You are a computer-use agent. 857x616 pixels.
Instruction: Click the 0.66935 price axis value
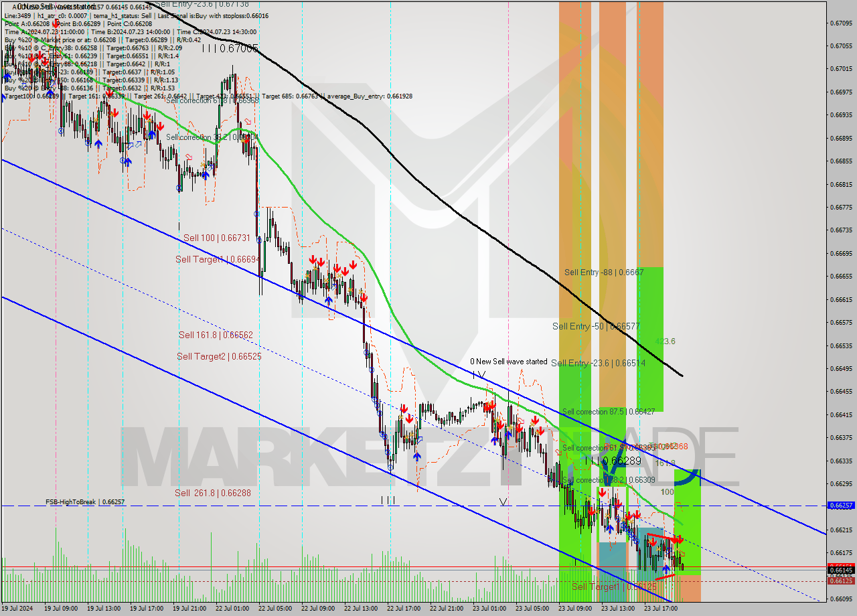(841, 114)
